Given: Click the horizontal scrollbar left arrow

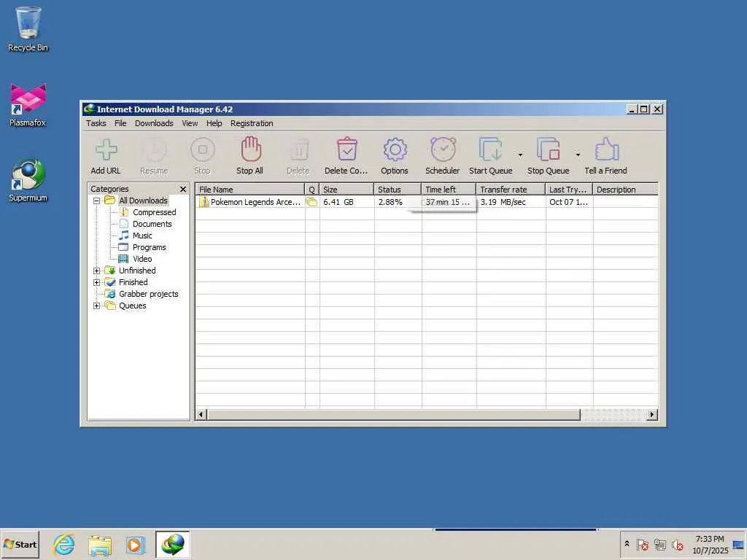Looking at the screenshot, I should pyautogui.click(x=201, y=414).
